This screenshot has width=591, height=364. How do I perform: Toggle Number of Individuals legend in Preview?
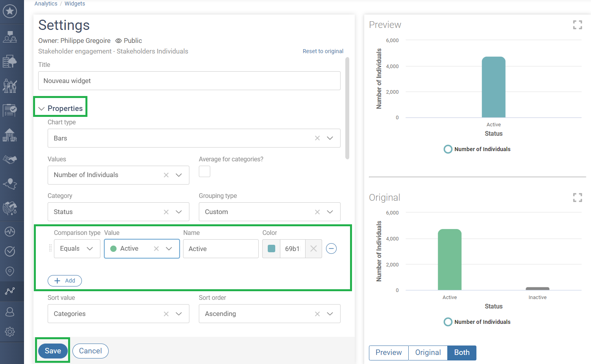477,149
